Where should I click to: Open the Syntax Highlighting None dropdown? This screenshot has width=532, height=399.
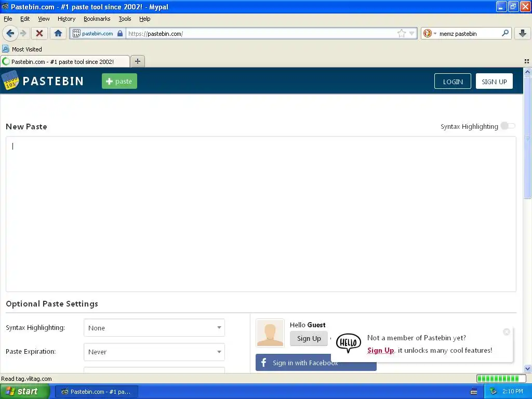coord(154,328)
